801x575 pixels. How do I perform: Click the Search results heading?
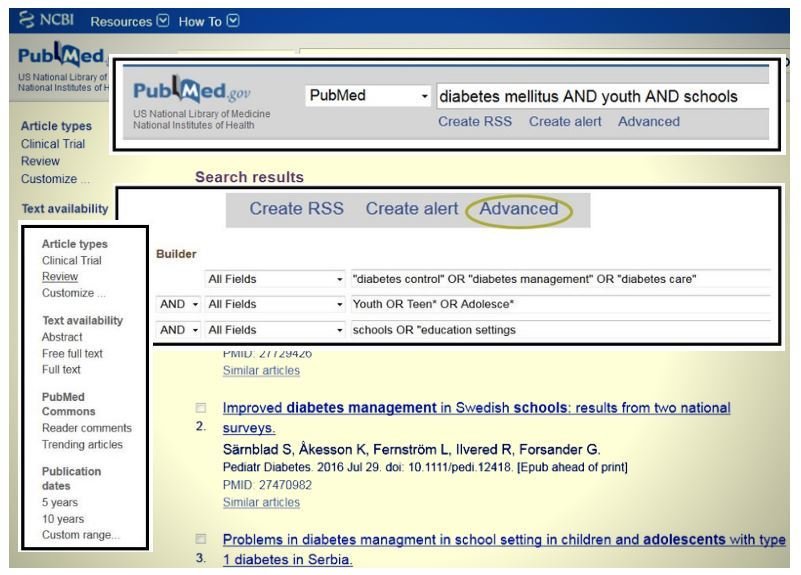[249, 177]
